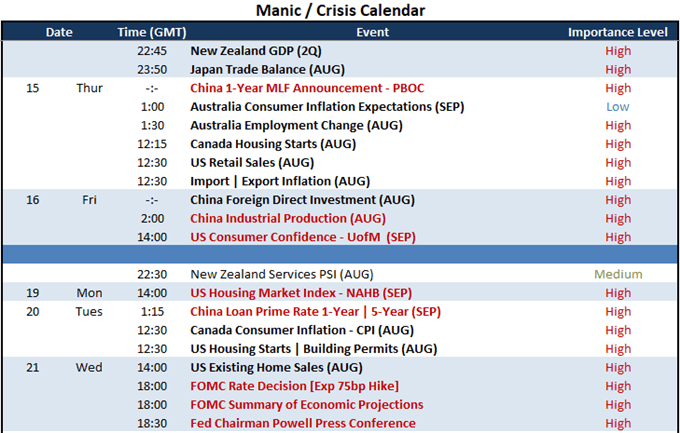Select US Retail Sales (AUG) event

point(252,163)
